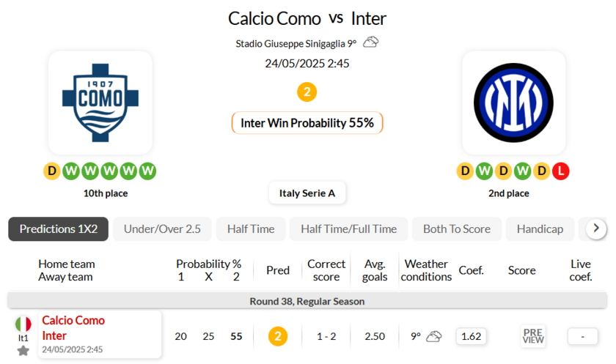This screenshot has width=616, height=364.
Task: Click the orange prediction 2 badge in row
Action: [278, 336]
